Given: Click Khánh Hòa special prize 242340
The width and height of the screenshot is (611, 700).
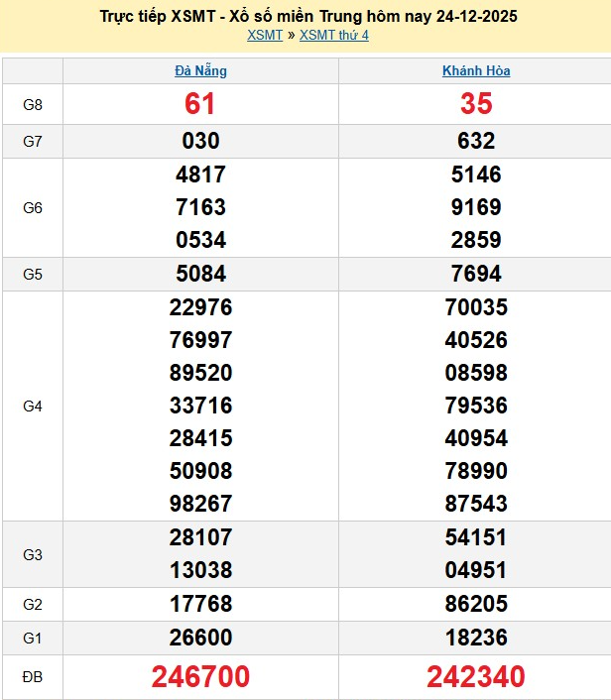Looking at the screenshot, I should 476,677.
